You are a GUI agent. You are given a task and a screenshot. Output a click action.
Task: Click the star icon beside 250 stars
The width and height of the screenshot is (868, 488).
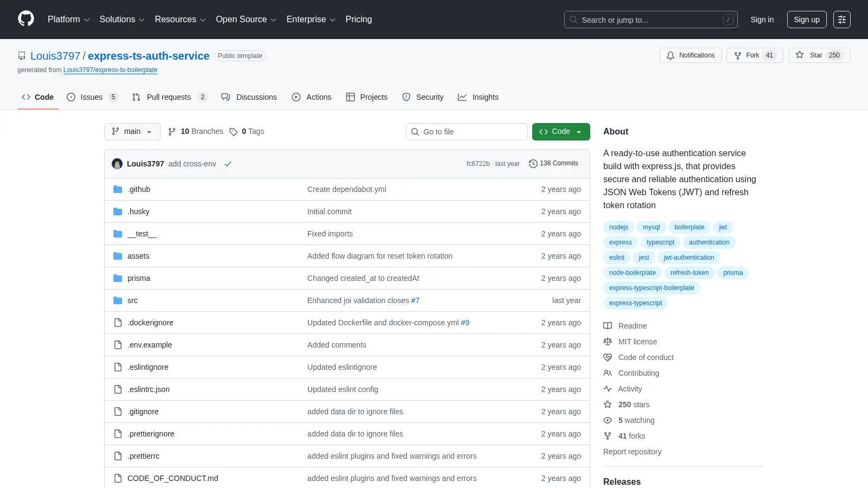click(x=608, y=404)
